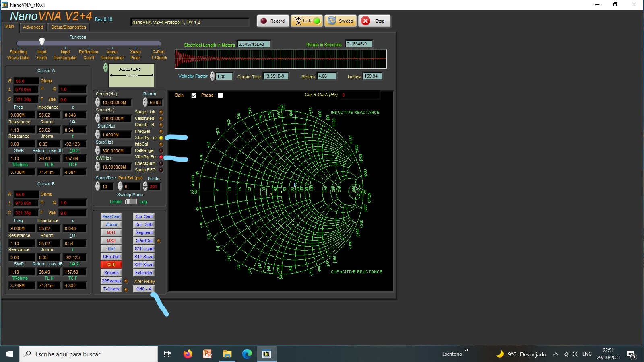This screenshot has height=362, width=644.
Task: Save data with S2P Save
Action: point(144,265)
